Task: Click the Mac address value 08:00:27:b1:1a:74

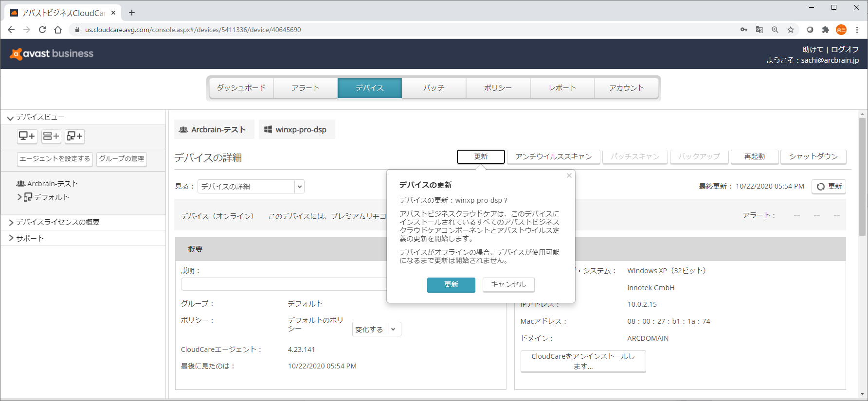Action: point(669,321)
